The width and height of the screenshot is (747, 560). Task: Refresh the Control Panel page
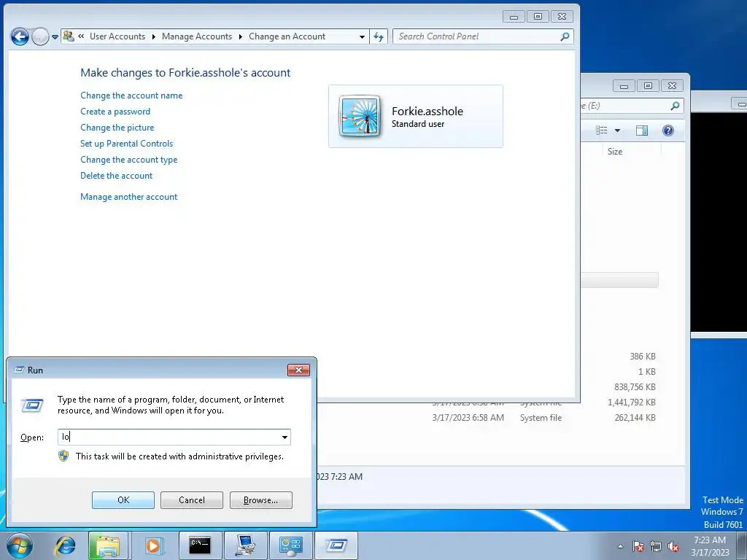(379, 36)
